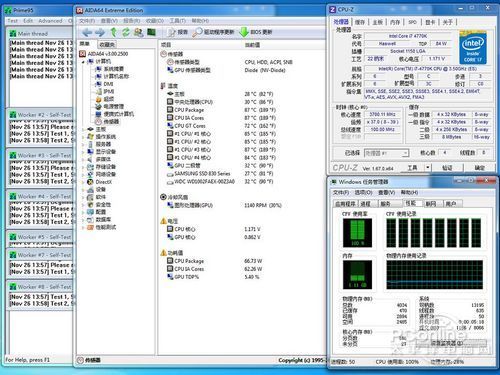Go forward with AIDA64 blue right arrow

pos(100,32)
